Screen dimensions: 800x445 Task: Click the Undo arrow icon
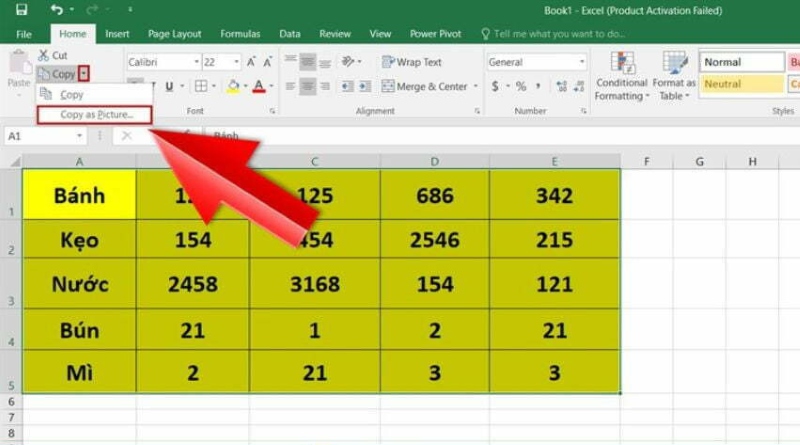pos(57,10)
